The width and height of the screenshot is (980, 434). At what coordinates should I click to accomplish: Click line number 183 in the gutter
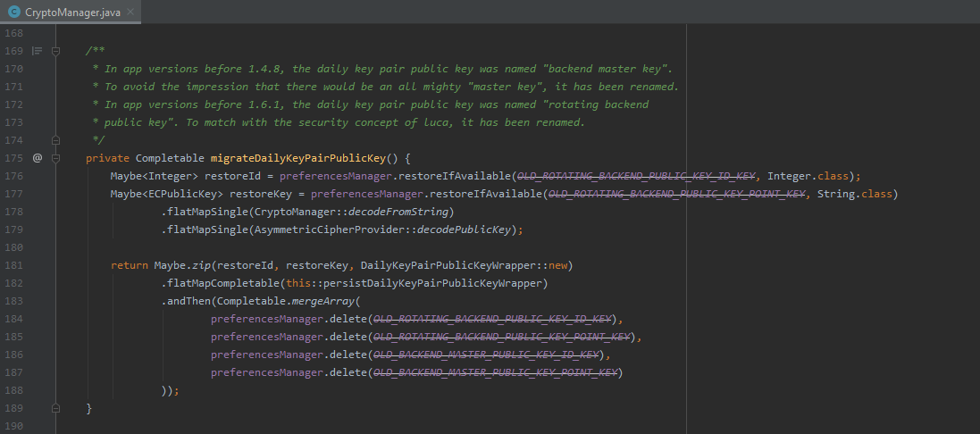point(13,301)
